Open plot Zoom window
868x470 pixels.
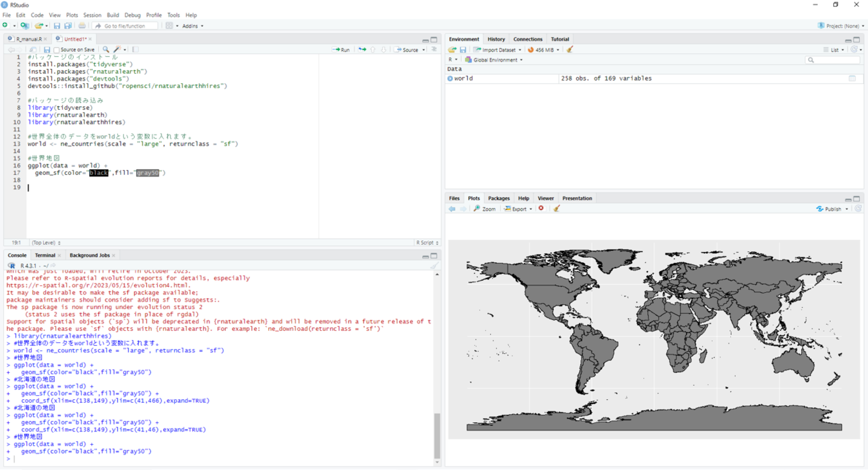pyautogui.click(x=484, y=209)
